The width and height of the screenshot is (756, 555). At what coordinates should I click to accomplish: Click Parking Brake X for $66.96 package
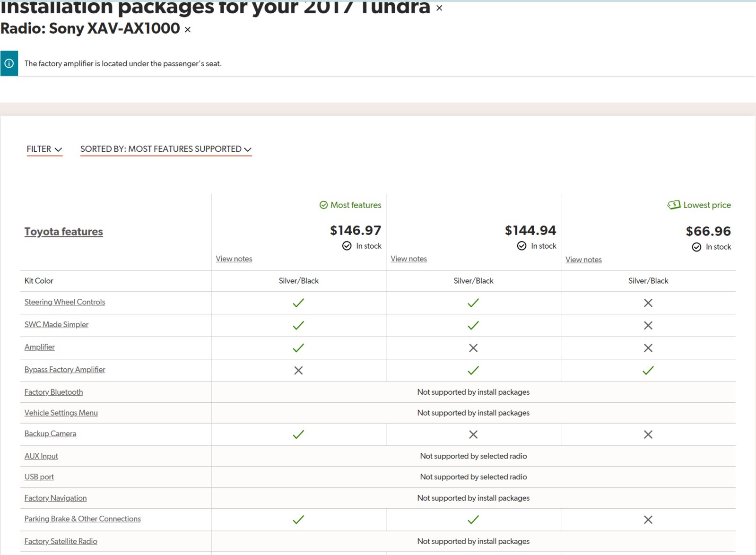point(648,520)
